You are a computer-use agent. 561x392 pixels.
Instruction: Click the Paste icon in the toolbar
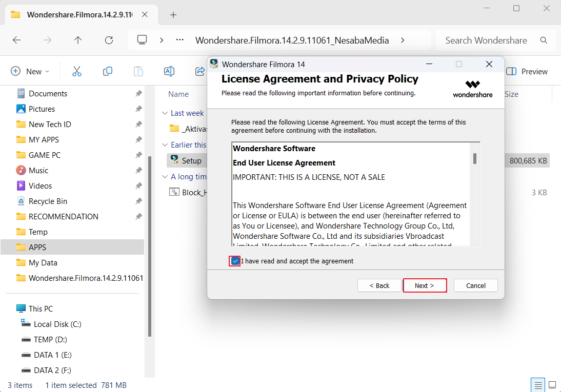tap(138, 71)
